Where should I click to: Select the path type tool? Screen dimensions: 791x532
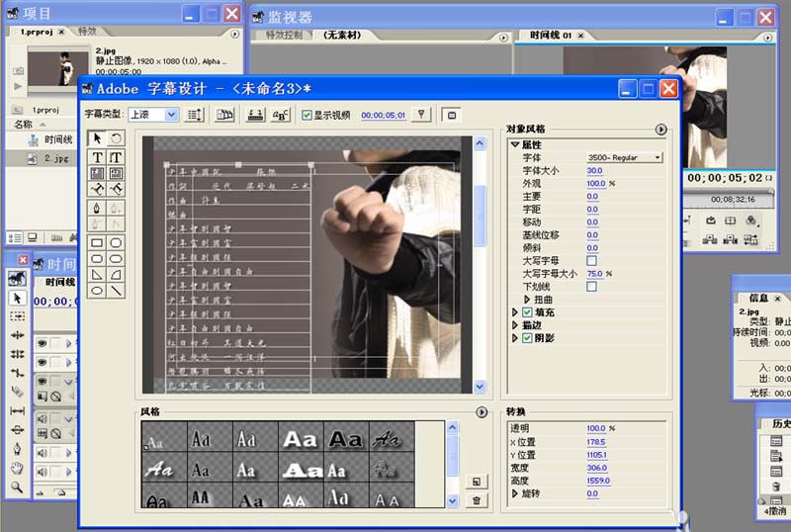(x=97, y=189)
